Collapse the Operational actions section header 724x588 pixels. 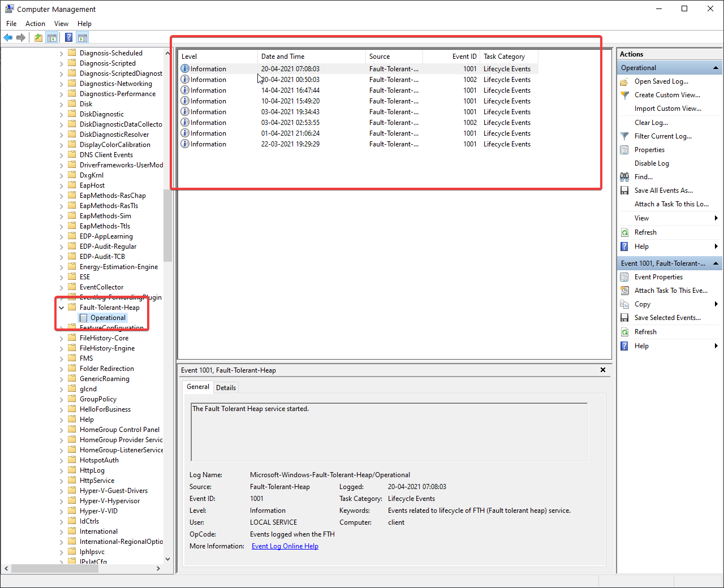(716, 68)
